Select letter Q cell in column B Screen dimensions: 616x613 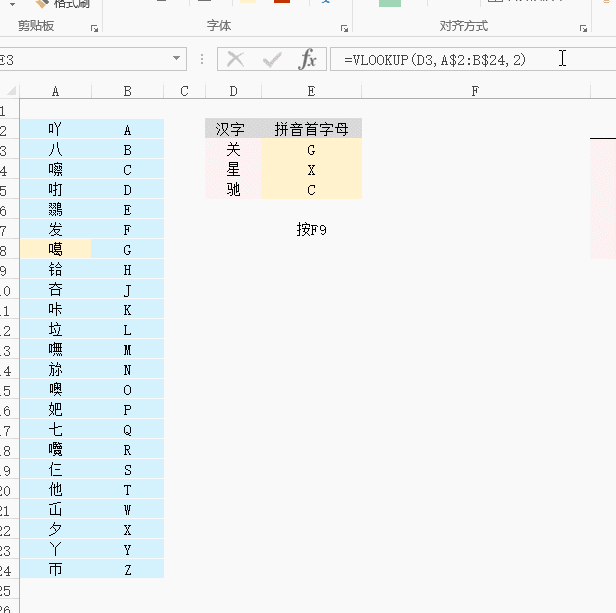point(127,429)
